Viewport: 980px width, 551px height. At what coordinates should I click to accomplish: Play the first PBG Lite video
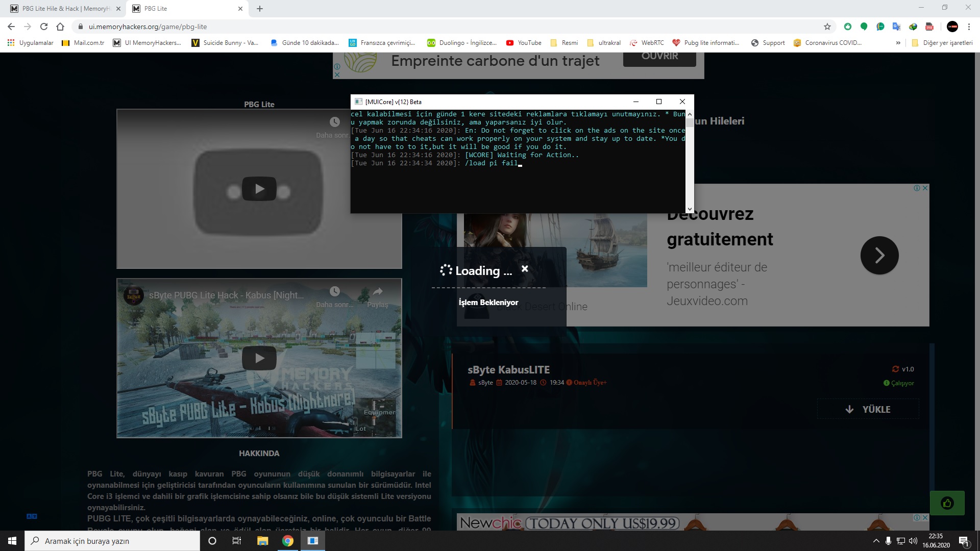[x=259, y=189]
